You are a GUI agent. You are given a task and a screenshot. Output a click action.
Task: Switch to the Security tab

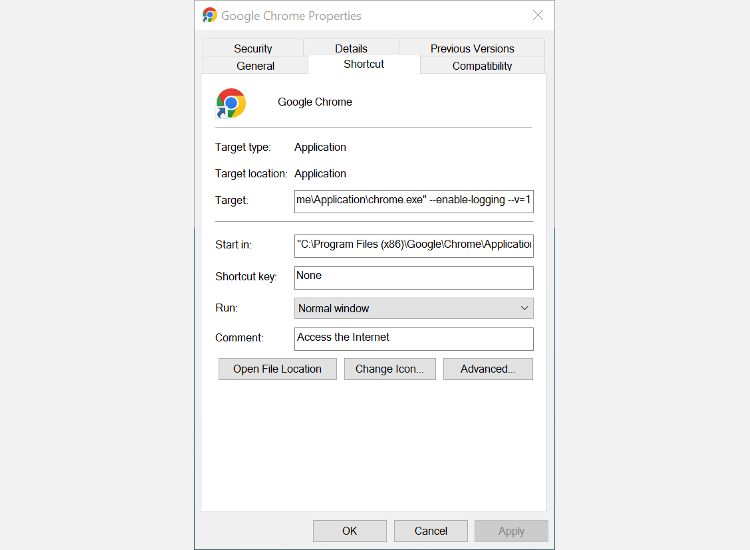point(253,48)
